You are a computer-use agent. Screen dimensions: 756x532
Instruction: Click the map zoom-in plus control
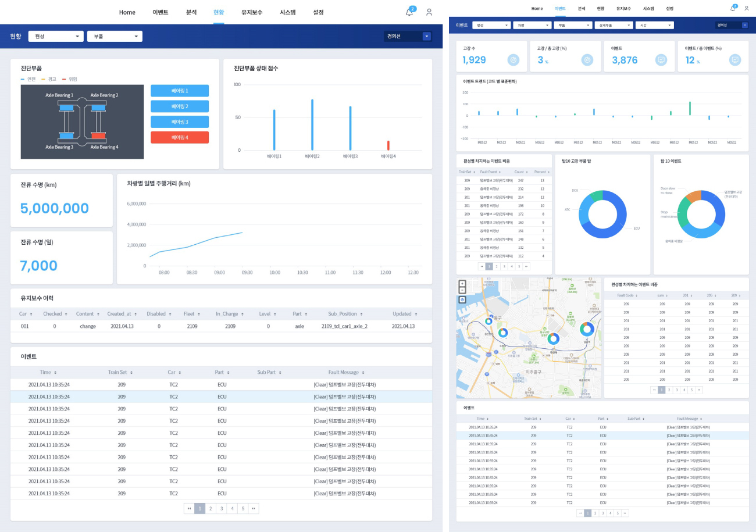tap(462, 283)
